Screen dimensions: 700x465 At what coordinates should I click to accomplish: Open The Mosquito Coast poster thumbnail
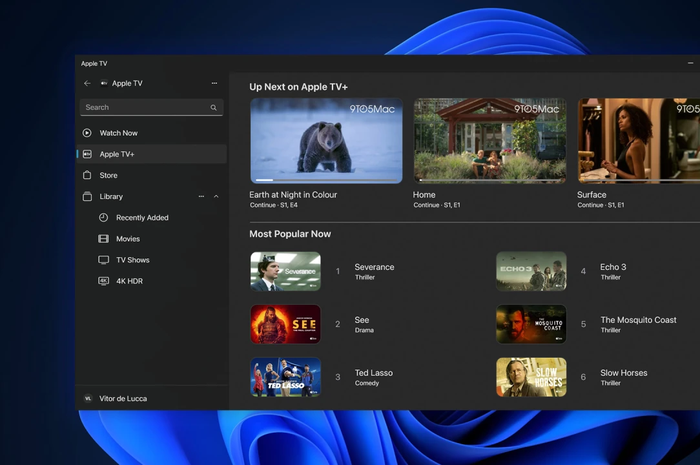(531, 324)
